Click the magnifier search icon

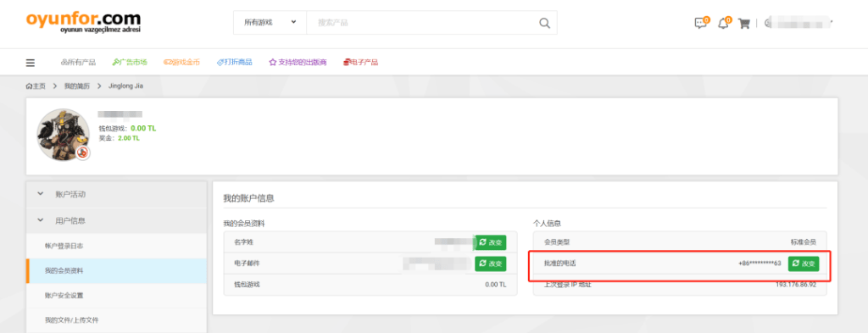point(545,23)
